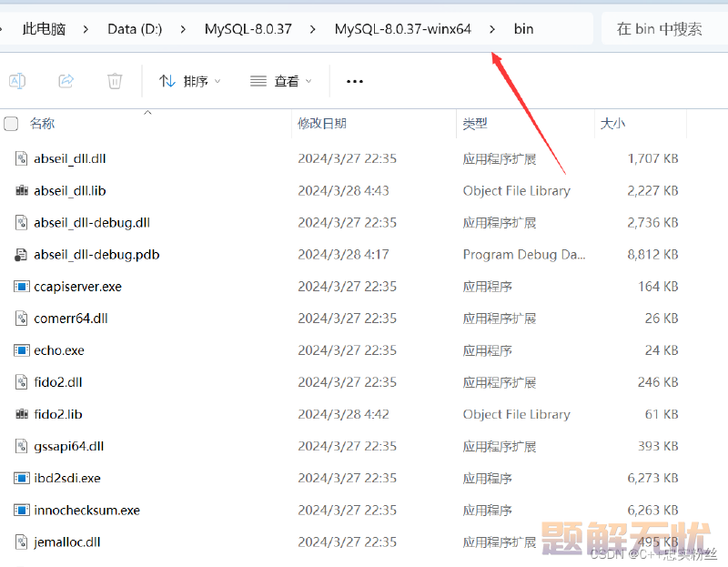Expand chevron after Data (D:) breadcrumb
Viewport: 728px width, 567px height.
click(x=183, y=29)
